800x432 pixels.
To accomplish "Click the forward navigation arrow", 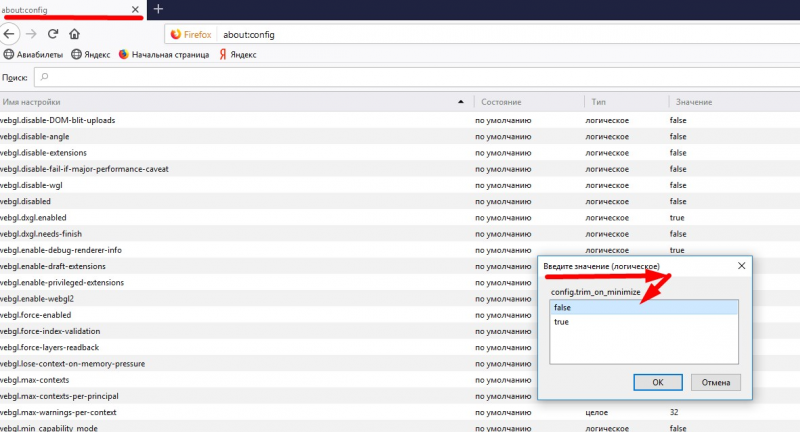I will coord(31,34).
